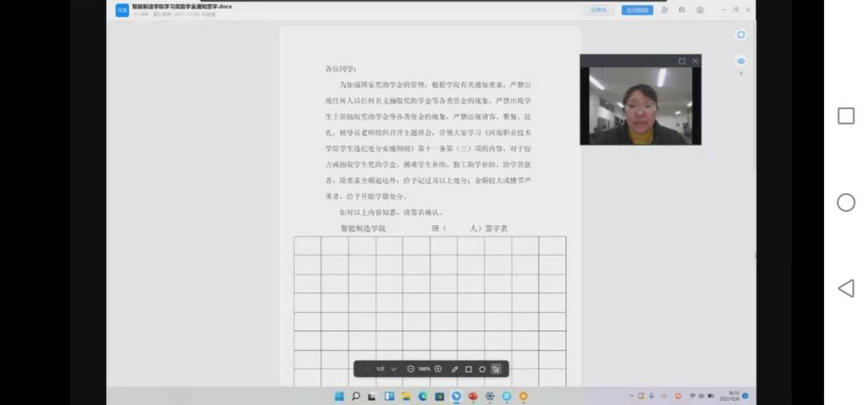Click the 100% zoom level indicator
The height and width of the screenshot is (405, 868).
pos(424,369)
